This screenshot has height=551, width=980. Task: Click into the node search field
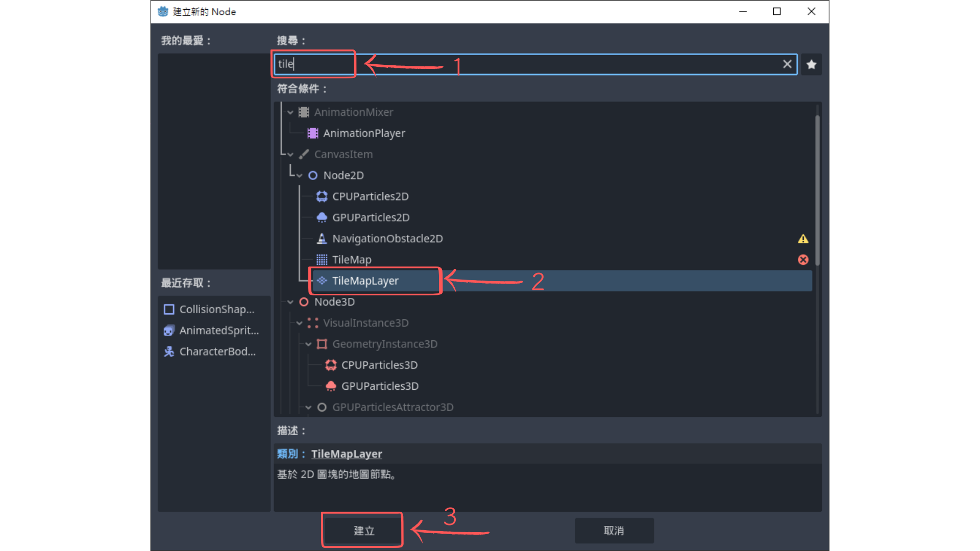pos(510,64)
